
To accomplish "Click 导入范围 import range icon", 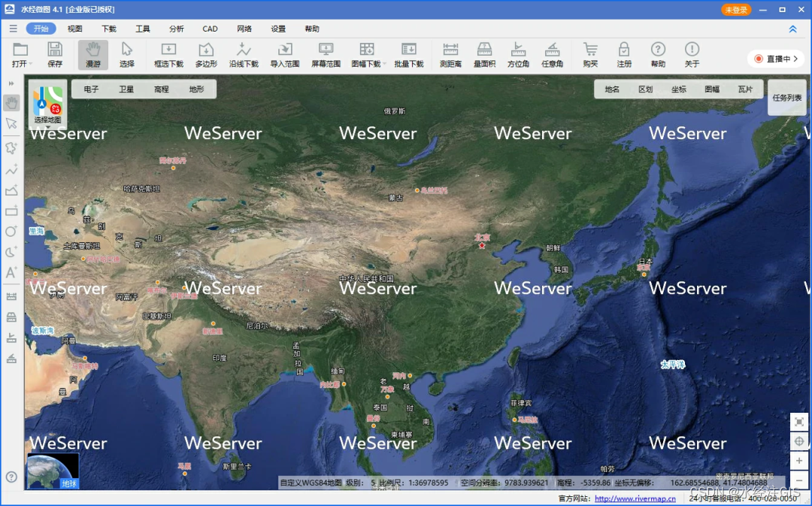I will coord(285,55).
